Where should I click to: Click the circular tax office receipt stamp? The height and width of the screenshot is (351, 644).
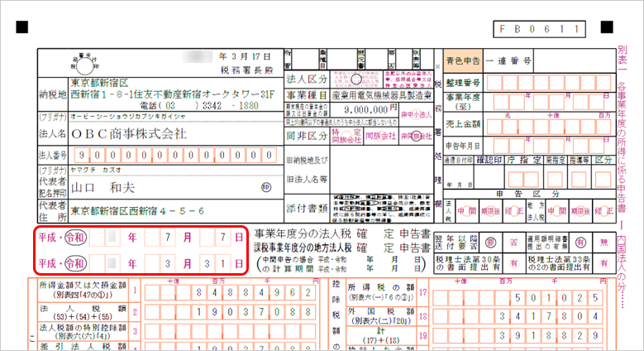(85, 65)
